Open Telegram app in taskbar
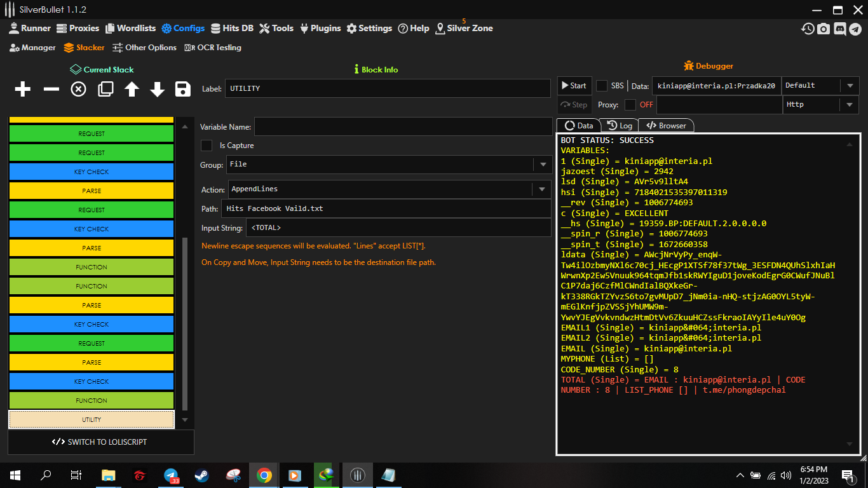The height and width of the screenshot is (488, 868). (171, 475)
